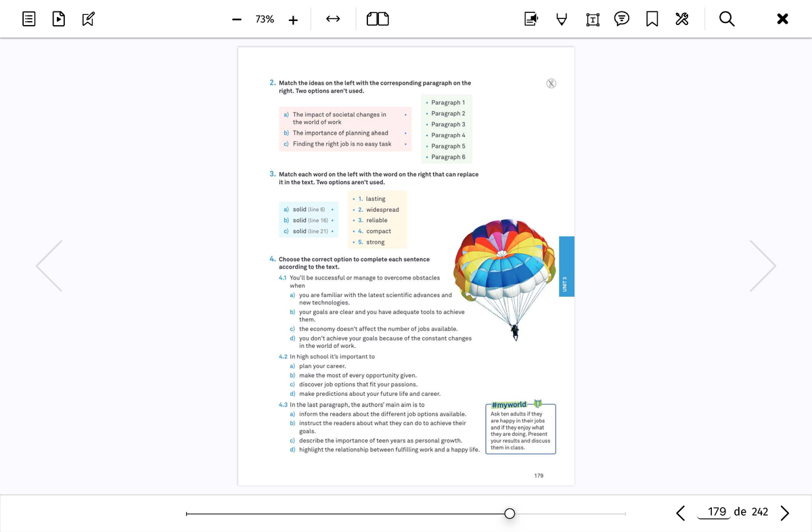Click option 'Paragraph 4'
Viewport: 812px width, 532px height.
point(447,135)
